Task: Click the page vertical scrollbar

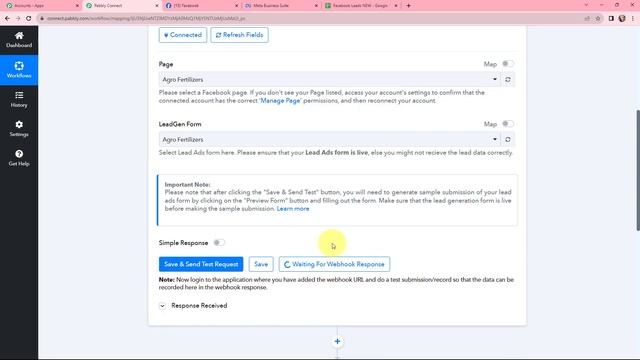Action: click(x=638, y=170)
